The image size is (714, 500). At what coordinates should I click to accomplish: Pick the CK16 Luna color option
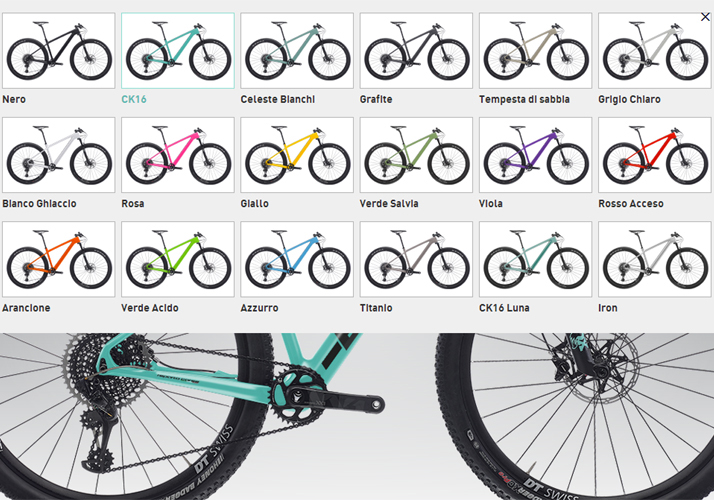click(536, 259)
